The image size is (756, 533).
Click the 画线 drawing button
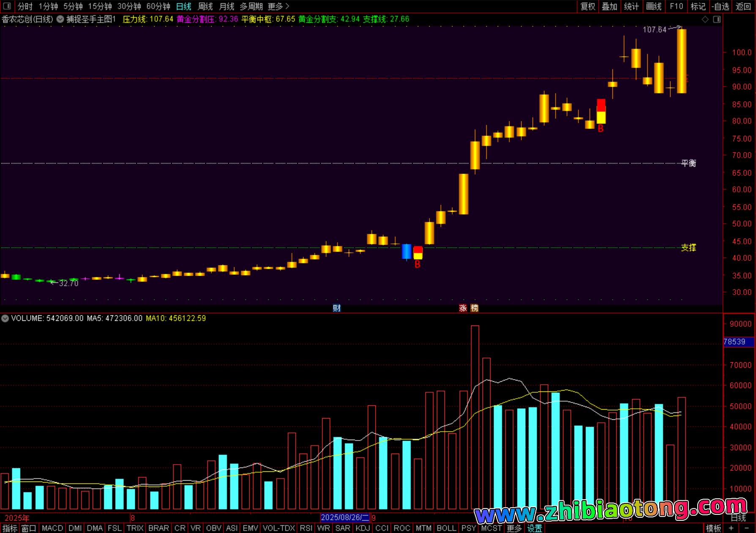pyautogui.click(x=654, y=6)
